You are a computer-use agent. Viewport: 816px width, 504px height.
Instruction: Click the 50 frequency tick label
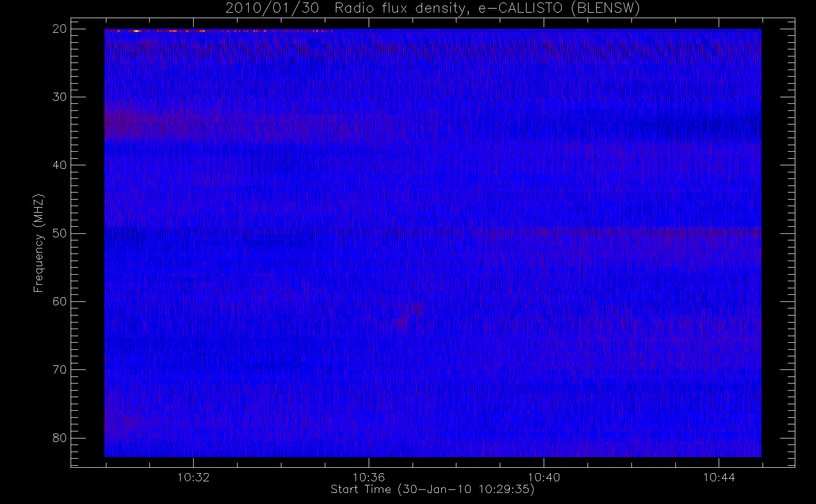pos(60,233)
